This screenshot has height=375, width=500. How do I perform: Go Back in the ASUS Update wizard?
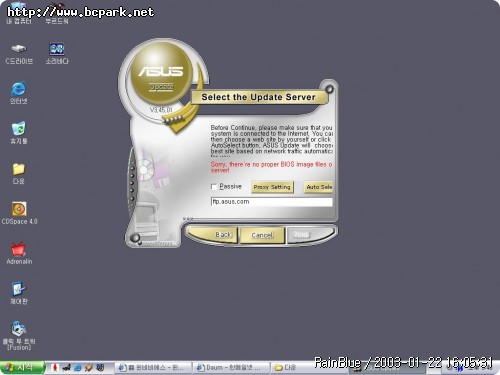(x=213, y=235)
